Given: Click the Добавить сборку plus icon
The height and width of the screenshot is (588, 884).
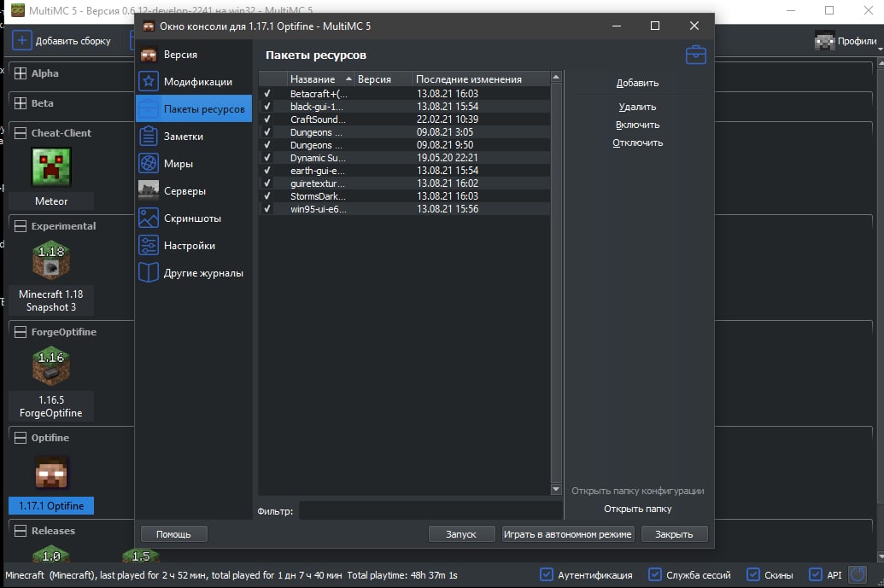Looking at the screenshot, I should pos(22,41).
